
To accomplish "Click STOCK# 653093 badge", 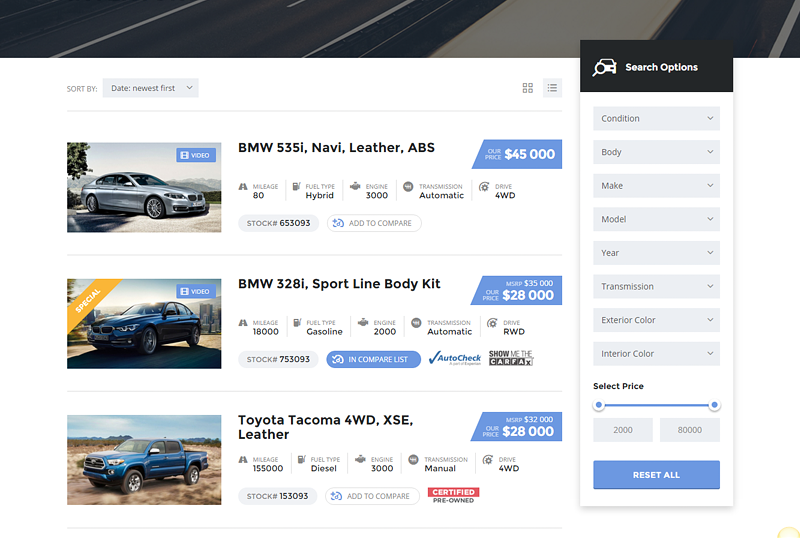I will [x=278, y=223].
